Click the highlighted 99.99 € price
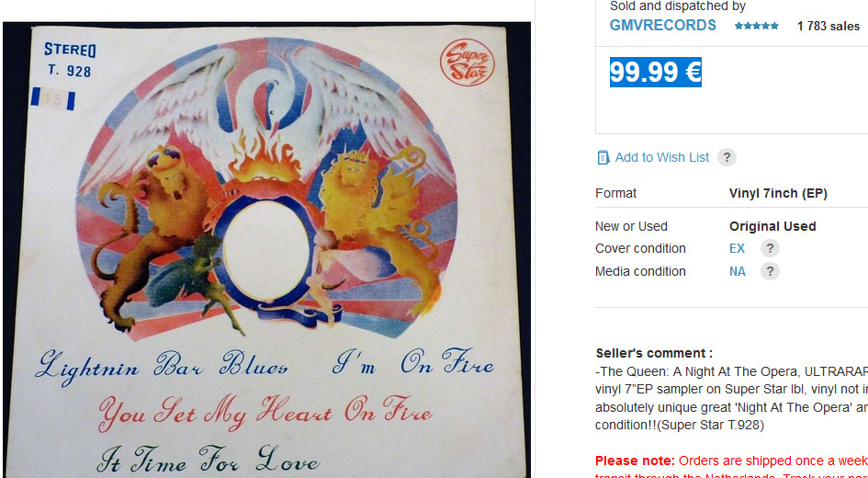This screenshot has width=868, height=478. click(656, 72)
